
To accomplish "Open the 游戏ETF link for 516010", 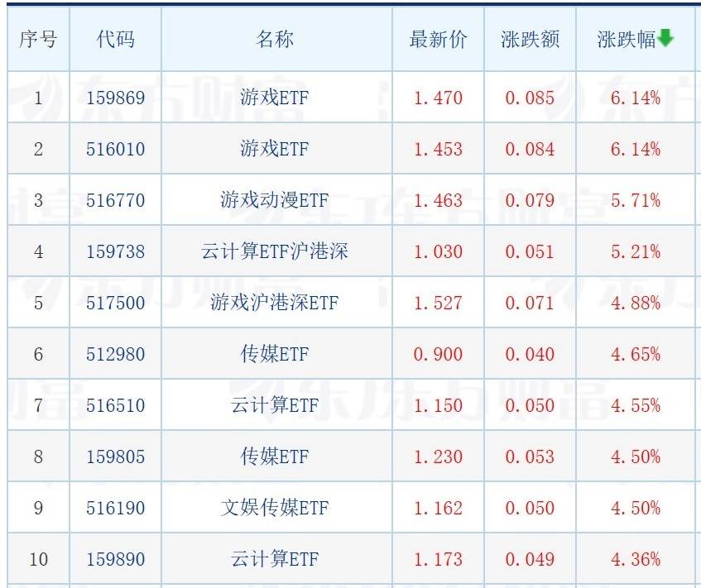I will [275, 149].
